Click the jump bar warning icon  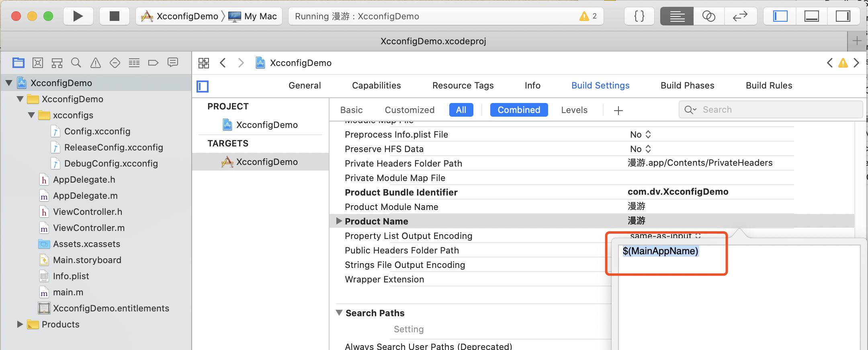[843, 63]
